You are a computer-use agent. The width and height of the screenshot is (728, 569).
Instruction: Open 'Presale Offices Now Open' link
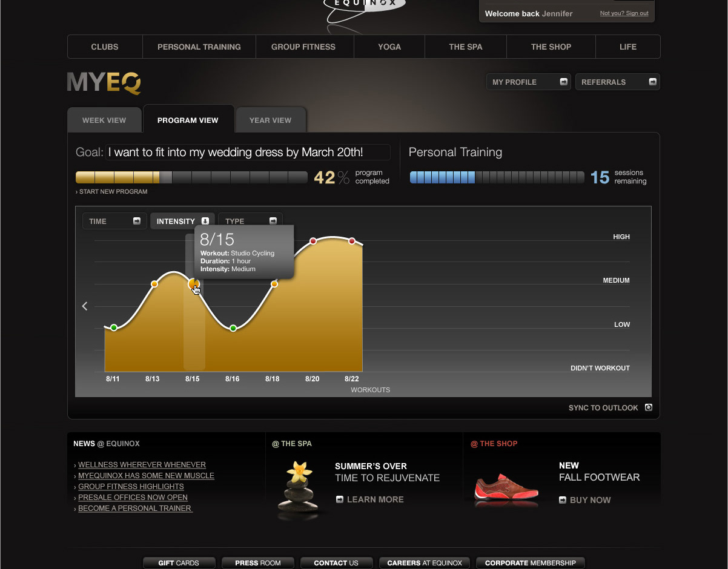[133, 498]
